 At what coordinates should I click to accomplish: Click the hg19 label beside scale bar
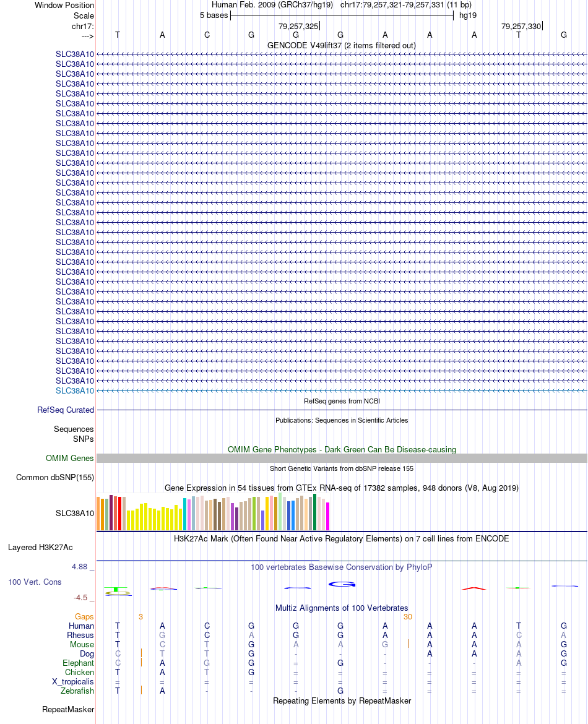pos(468,15)
